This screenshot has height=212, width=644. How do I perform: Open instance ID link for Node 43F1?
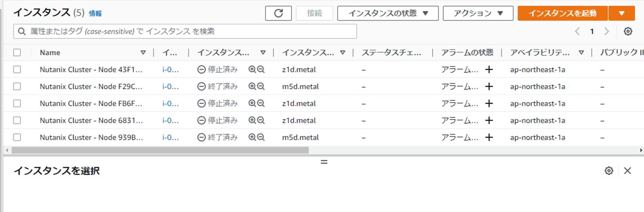pos(170,70)
